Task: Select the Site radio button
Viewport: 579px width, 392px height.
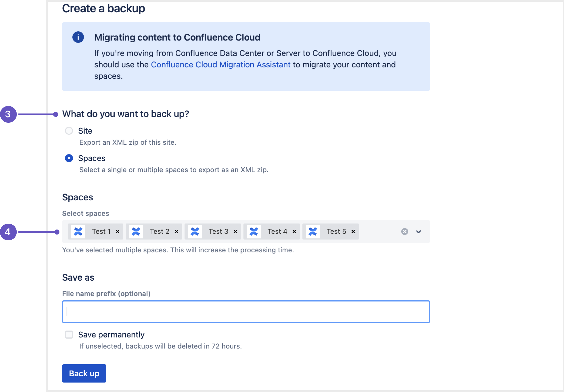Action: [69, 131]
